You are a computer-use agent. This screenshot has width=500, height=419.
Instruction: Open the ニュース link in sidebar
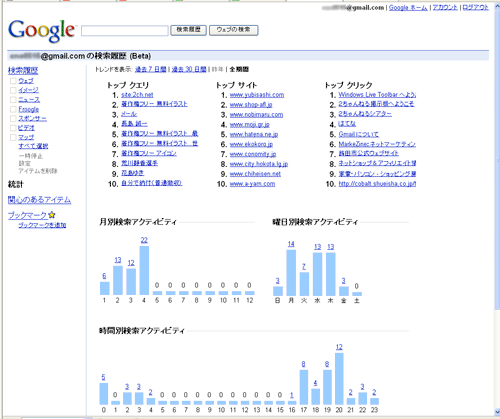(29, 99)
